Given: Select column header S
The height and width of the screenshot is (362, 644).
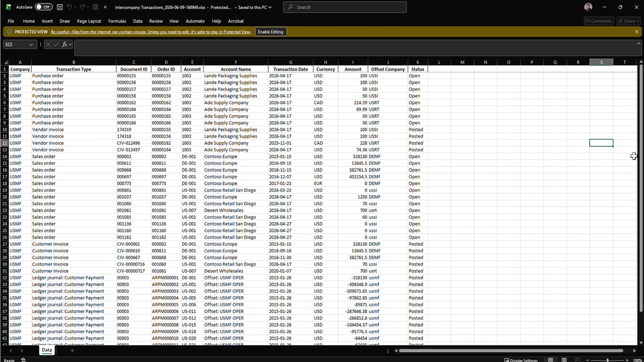Looking at the screenshot, I should (x=601, y=62).
